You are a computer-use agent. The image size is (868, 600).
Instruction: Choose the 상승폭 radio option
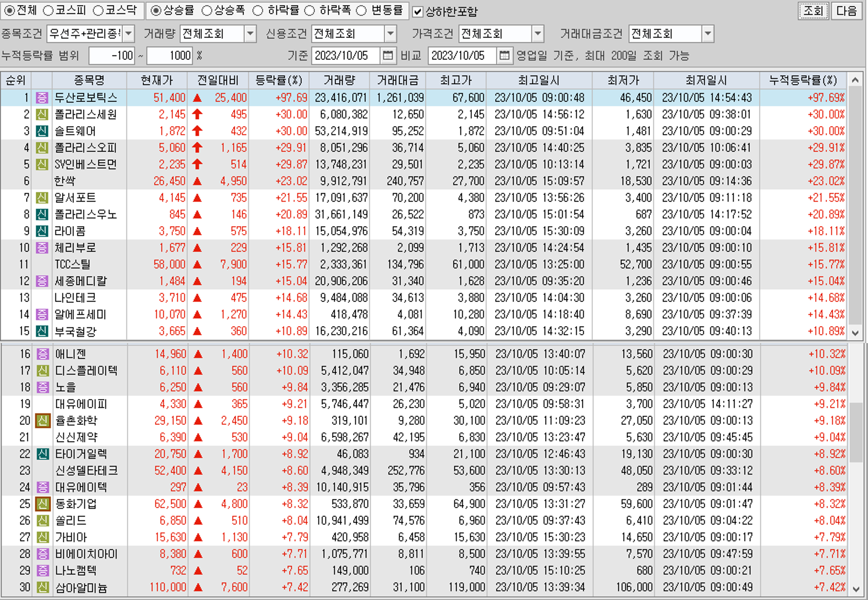click(207, 10)
